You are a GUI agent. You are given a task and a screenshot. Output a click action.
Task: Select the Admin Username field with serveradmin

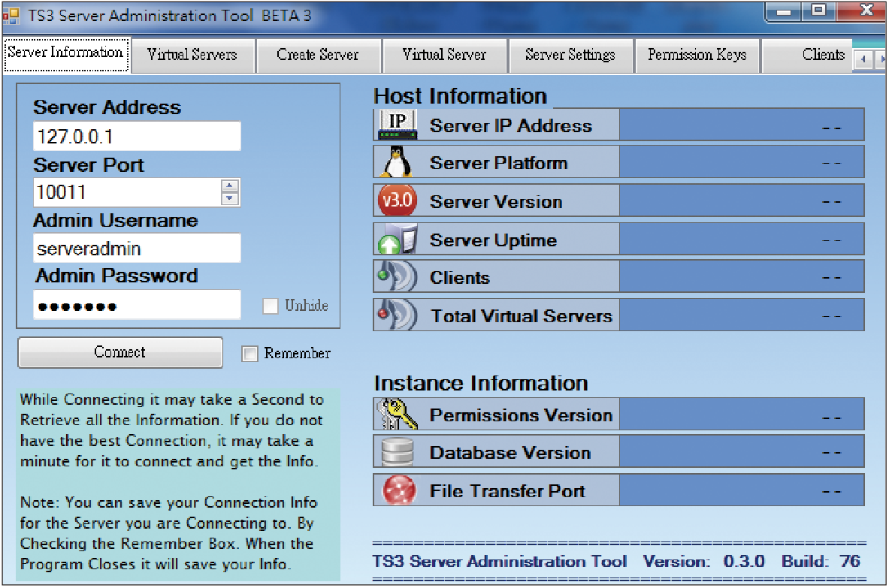138,248
